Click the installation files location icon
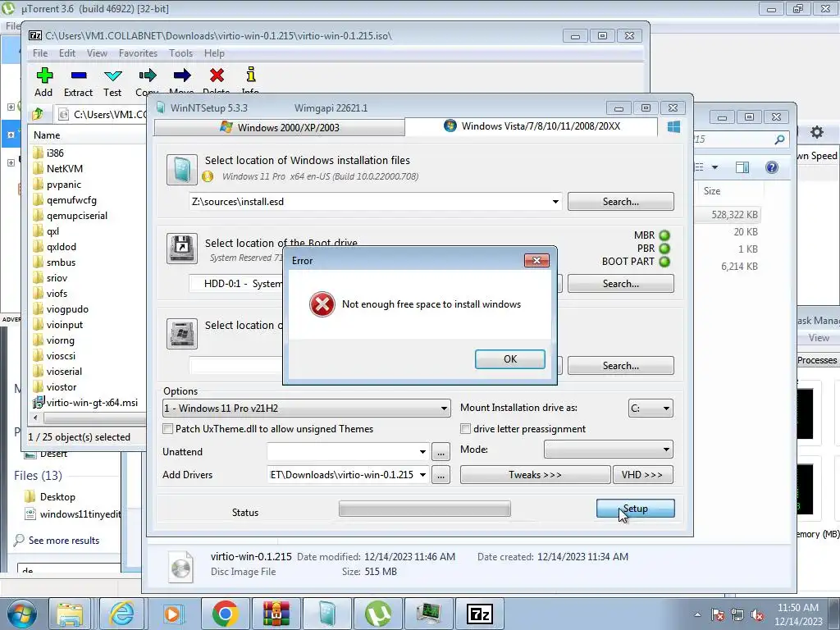 coord(181,169)
